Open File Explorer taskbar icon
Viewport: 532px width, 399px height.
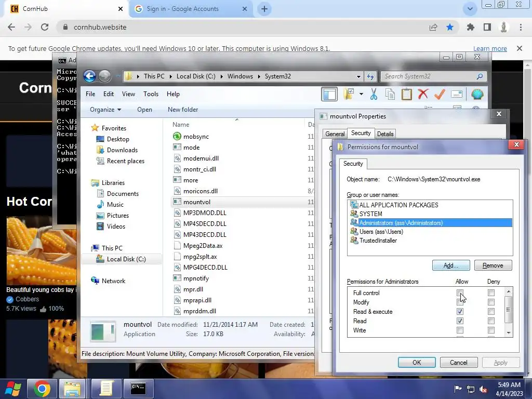coord(73,389)
